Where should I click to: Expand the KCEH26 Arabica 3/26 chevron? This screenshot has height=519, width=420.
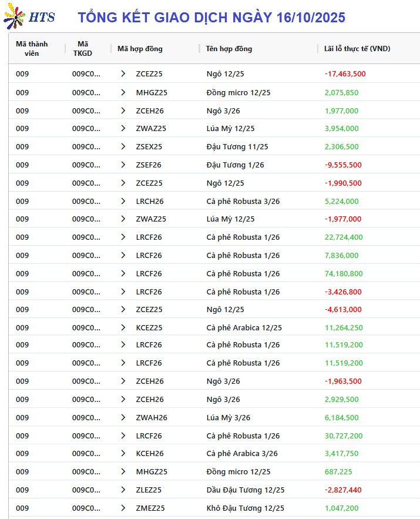click(x=123, y=454)
